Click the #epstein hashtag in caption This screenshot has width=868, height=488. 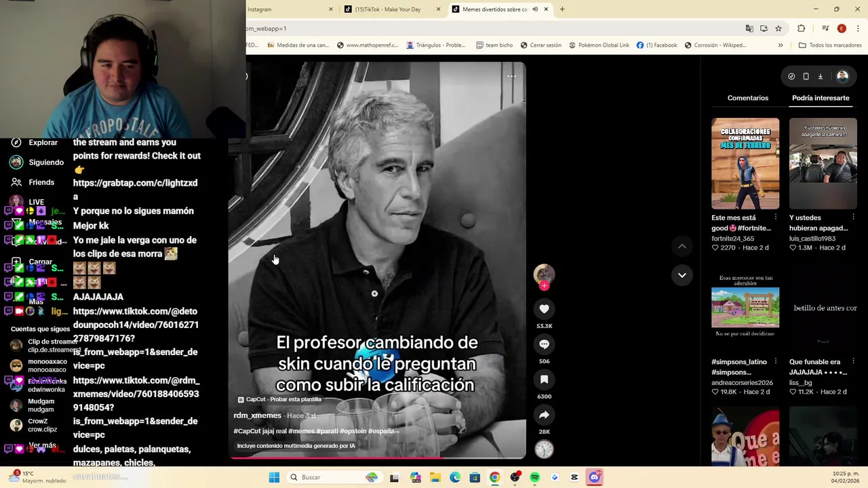[353, 431]
